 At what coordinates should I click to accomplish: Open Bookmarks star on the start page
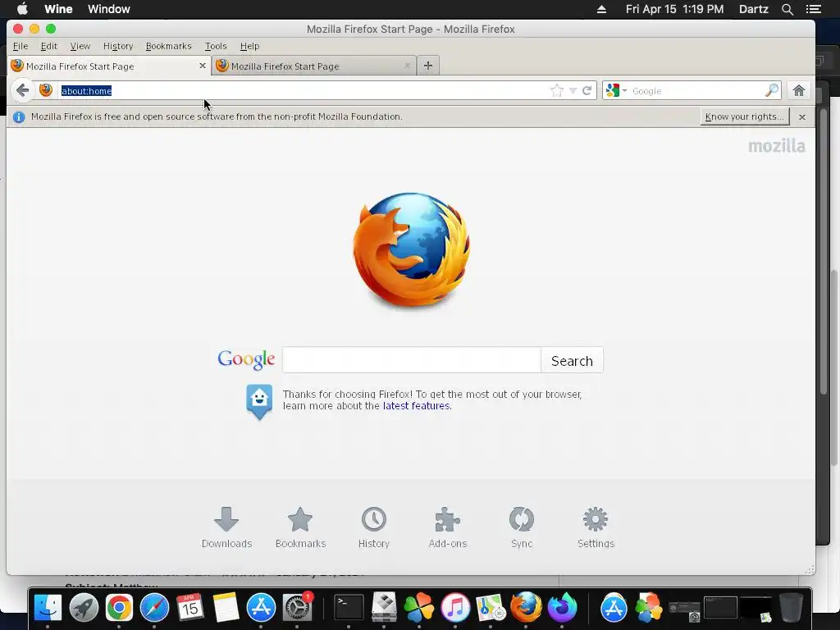click(x=300, y=527)
